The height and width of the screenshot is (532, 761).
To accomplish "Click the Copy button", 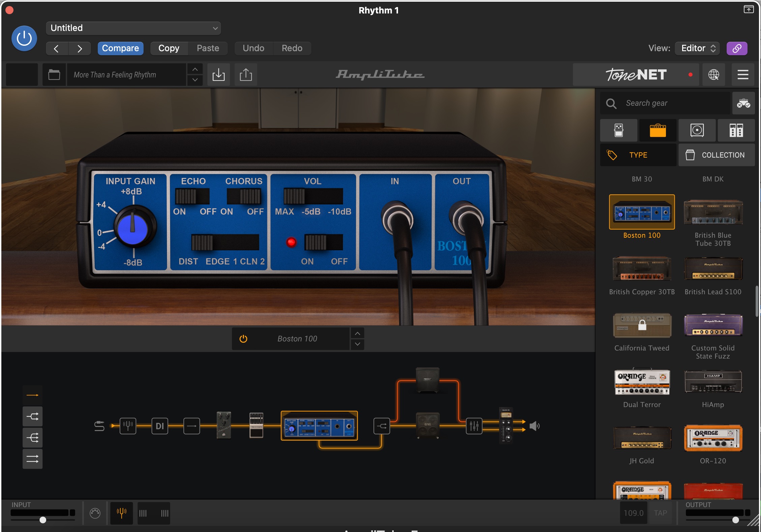I will 169,48.
